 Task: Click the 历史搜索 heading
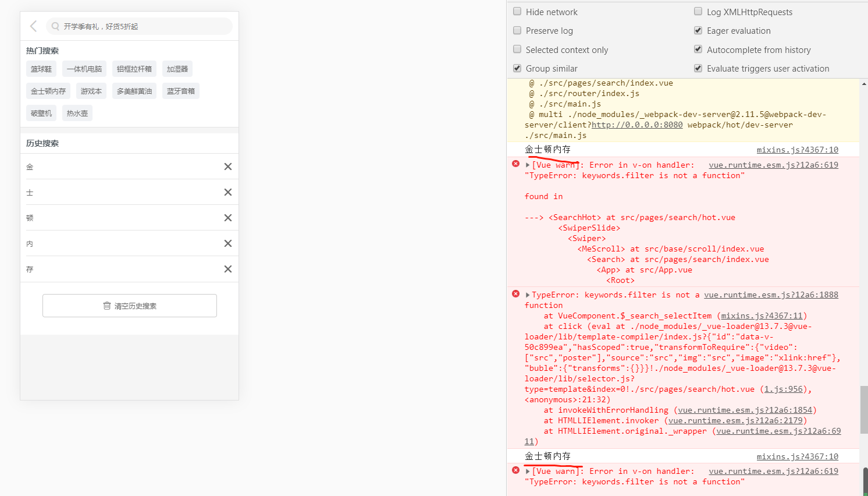point(42,143)
